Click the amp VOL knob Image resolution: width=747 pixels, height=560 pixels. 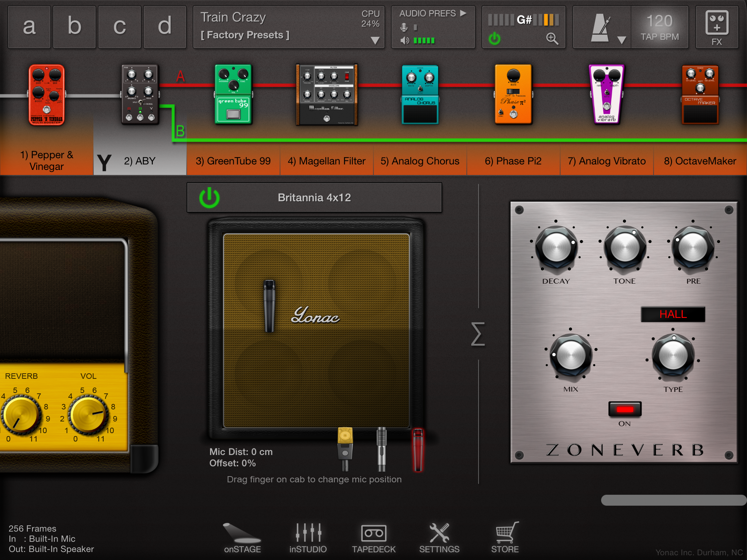point(88,416)
